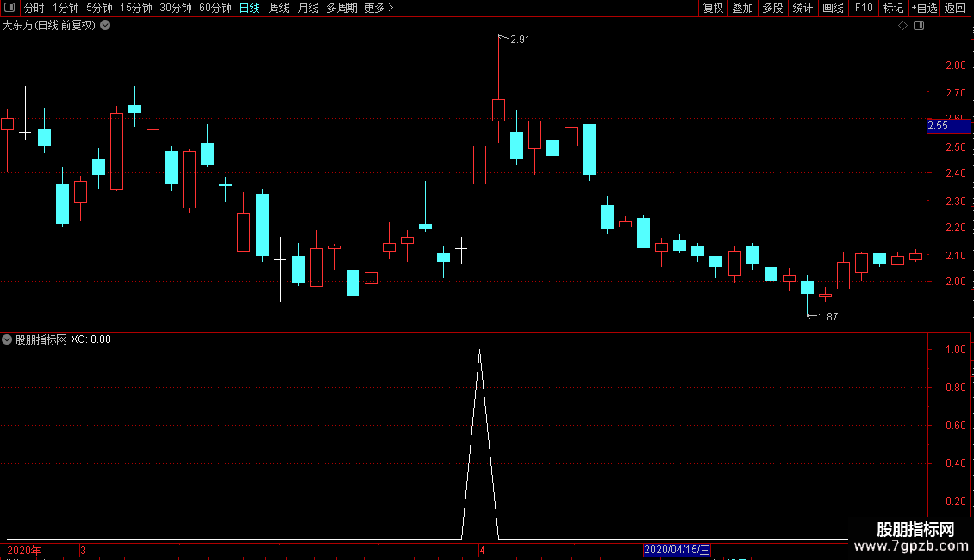Add stock via +自选 button
Screen dimensions: 974x560
(x=924, y=8)
